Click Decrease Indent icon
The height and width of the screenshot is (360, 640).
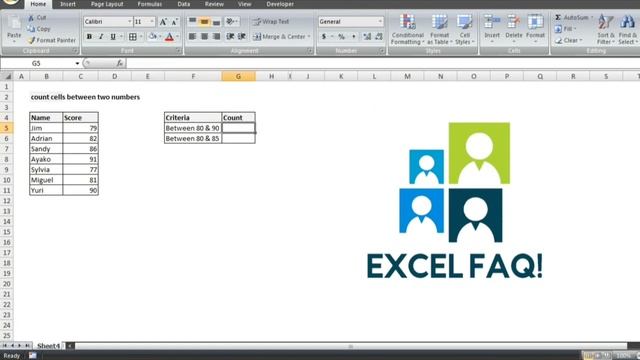230,37
